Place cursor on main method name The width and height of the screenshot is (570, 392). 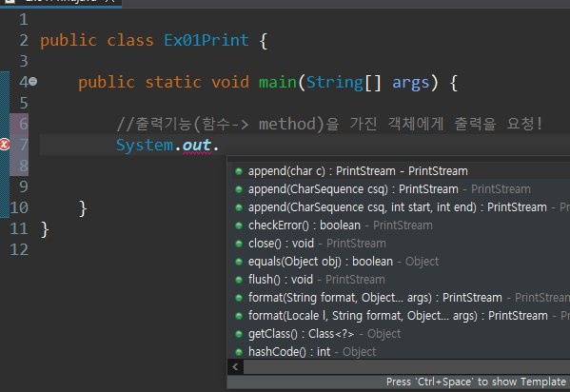(x=278, y=82)
